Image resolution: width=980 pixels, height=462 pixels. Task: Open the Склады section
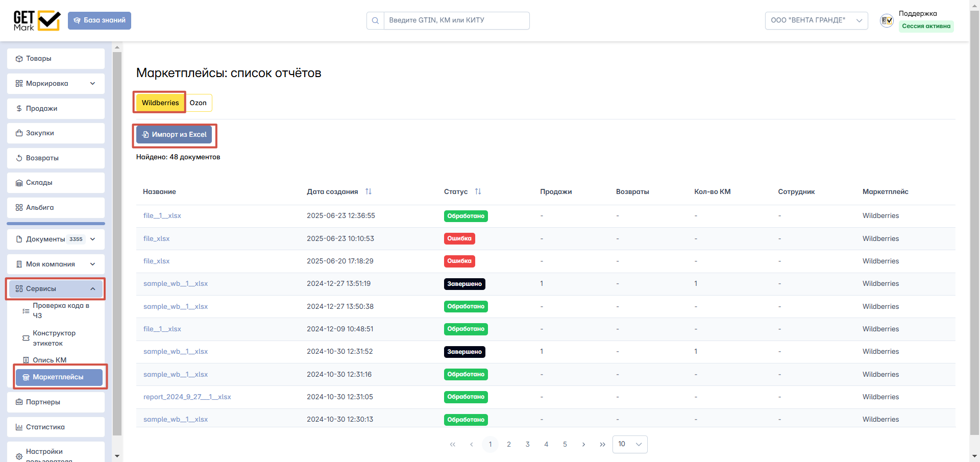tap(56, 183)
